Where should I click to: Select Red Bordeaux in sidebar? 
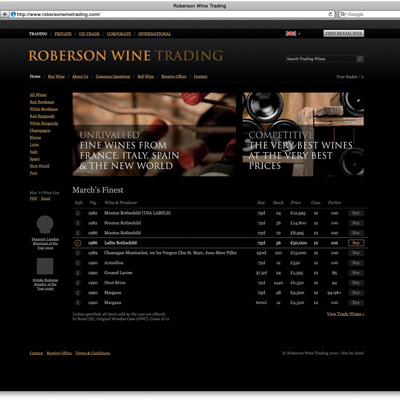(x=42, y=102)
